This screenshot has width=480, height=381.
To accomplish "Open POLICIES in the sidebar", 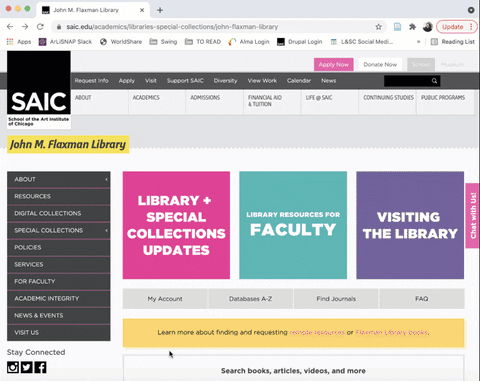I will pos(59,247).
